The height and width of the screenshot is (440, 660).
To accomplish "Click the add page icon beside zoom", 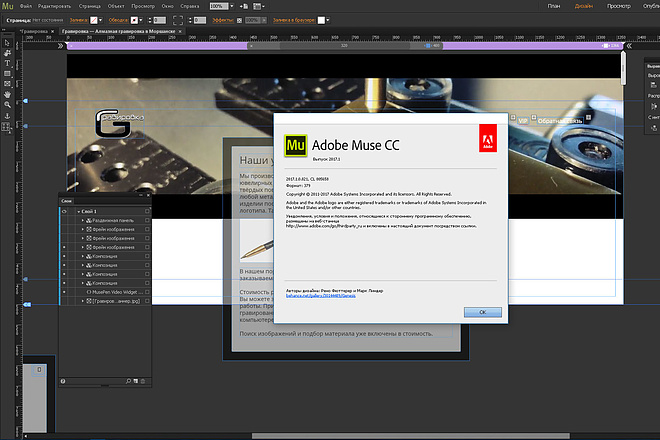I will [244, 6].
